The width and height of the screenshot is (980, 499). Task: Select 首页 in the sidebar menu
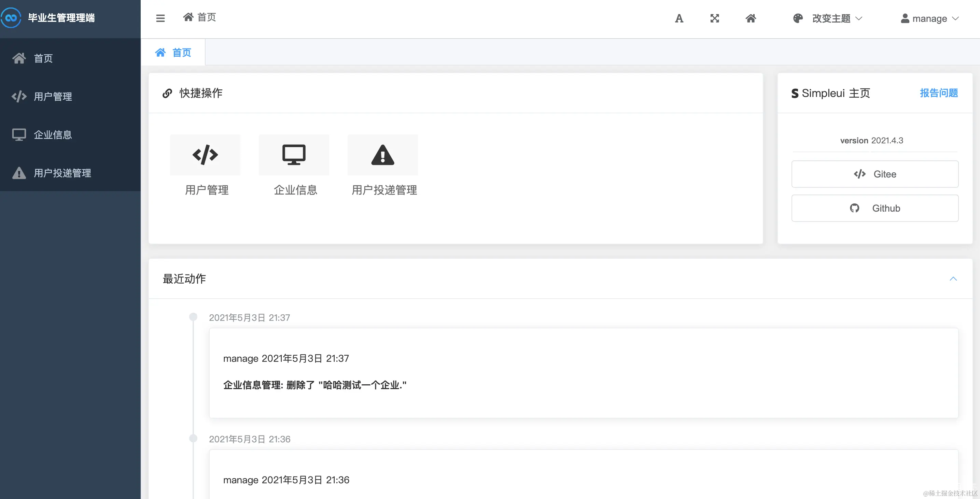pyautogui.click(x=43, y=58)
